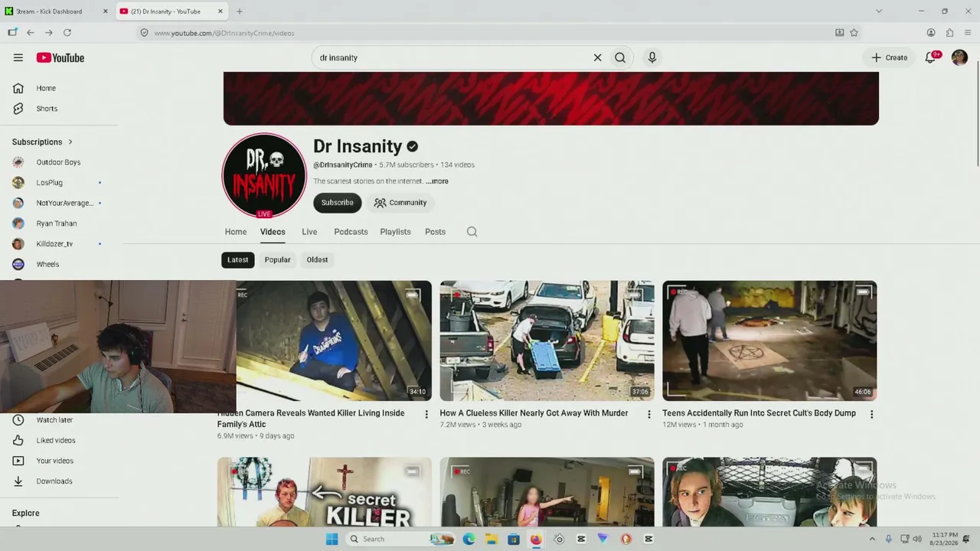
Task: Open the browser application menu icon
Action: coord(968,33)
